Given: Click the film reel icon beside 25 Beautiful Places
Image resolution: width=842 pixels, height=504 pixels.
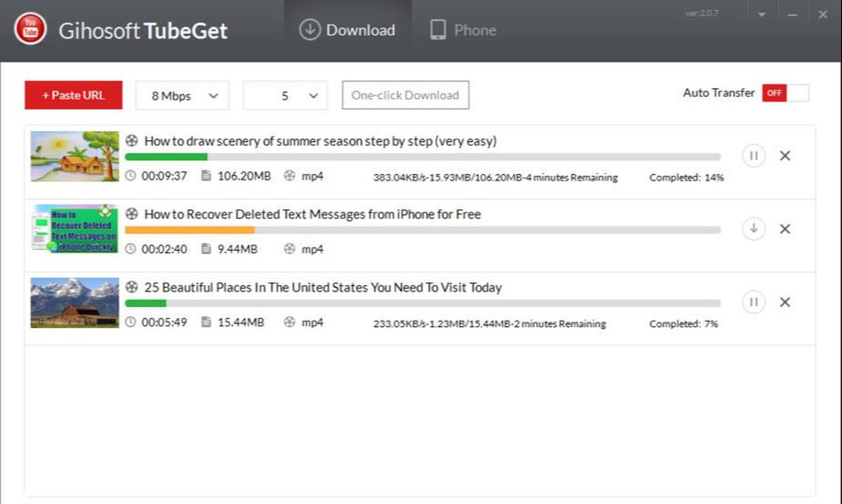Looking at the screenshot, I should coord(132,287).
